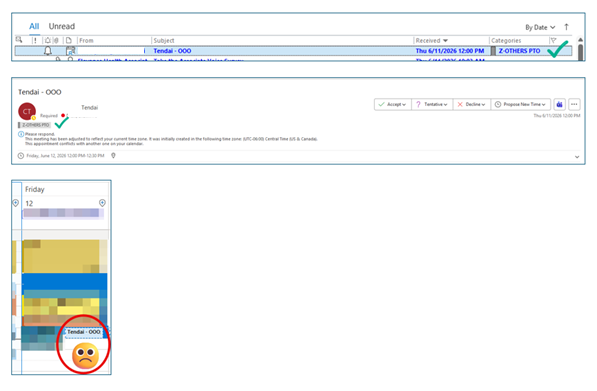Sort by the Reminder bell column header
The image size is (597, 391).
(48, 40)
